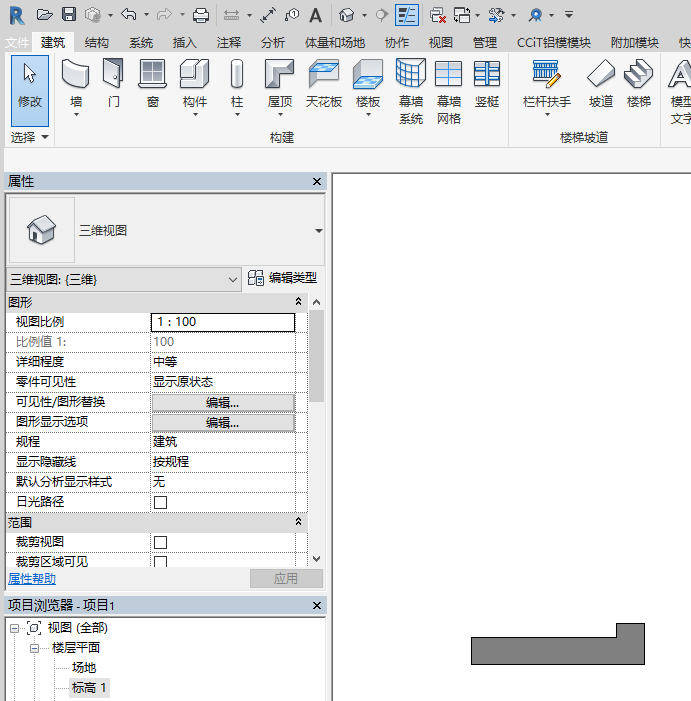Click the Print icon
The height and width of the screenshot is (701, 691).
click(201, 15)
